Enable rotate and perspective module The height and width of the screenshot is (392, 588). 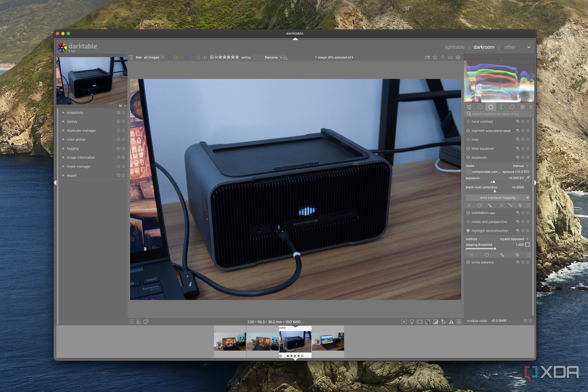(x=468, y=222)
